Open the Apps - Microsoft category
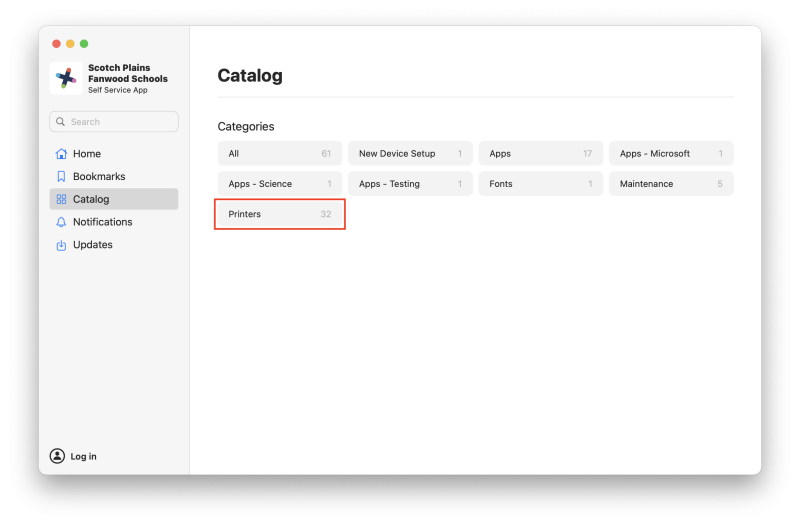Viewport: 800px width, 525px height. [670, 154]
